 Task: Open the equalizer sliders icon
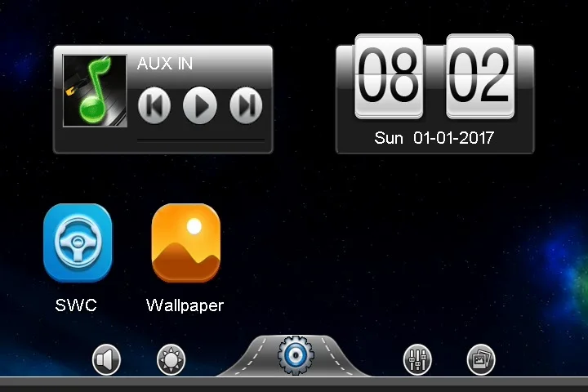click(417, 359)
